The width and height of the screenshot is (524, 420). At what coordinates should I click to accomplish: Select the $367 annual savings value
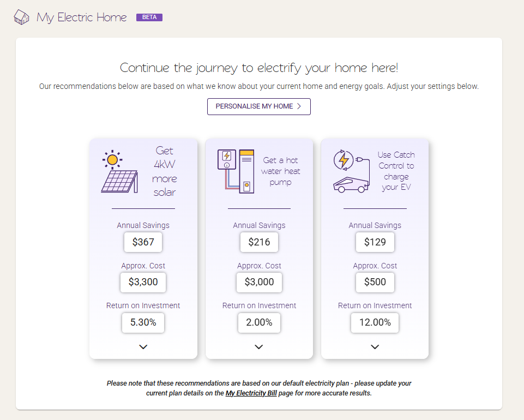click(143, 242)
